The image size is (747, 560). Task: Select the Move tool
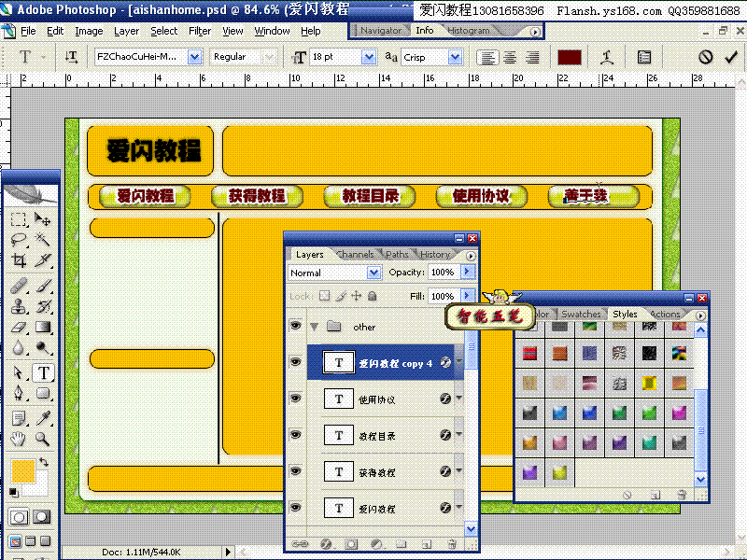pyautogui.click(x=42, y=219)
